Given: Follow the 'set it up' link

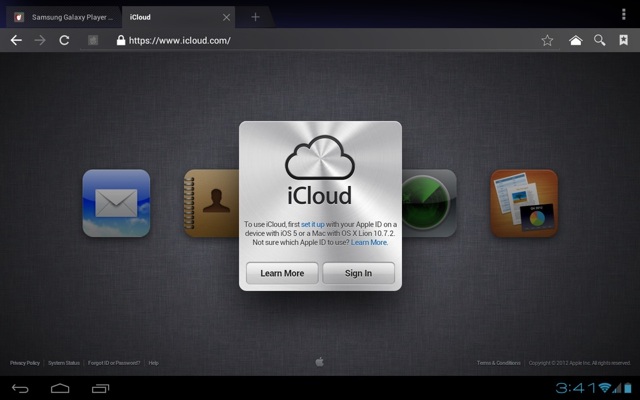Looking at the screenshot, I should click(x=313, y=224).
